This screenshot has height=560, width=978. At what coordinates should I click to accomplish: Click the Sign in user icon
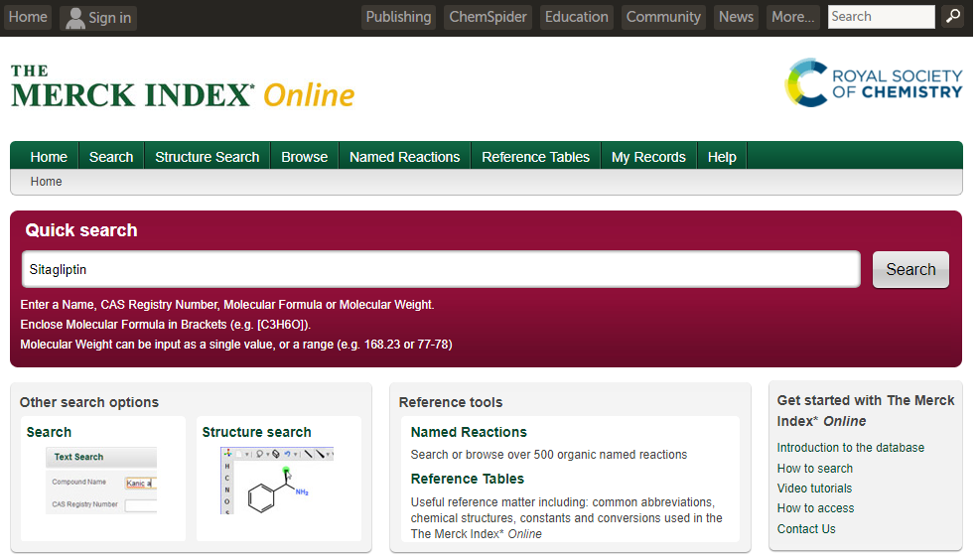(x=75, y=18)
